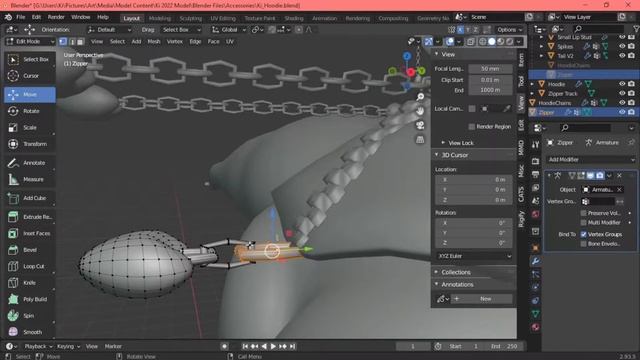Switch perspective/orthographic grid gizmo
Image resolution: width=640 pixels, height=360 pixels.
[420, 140]
